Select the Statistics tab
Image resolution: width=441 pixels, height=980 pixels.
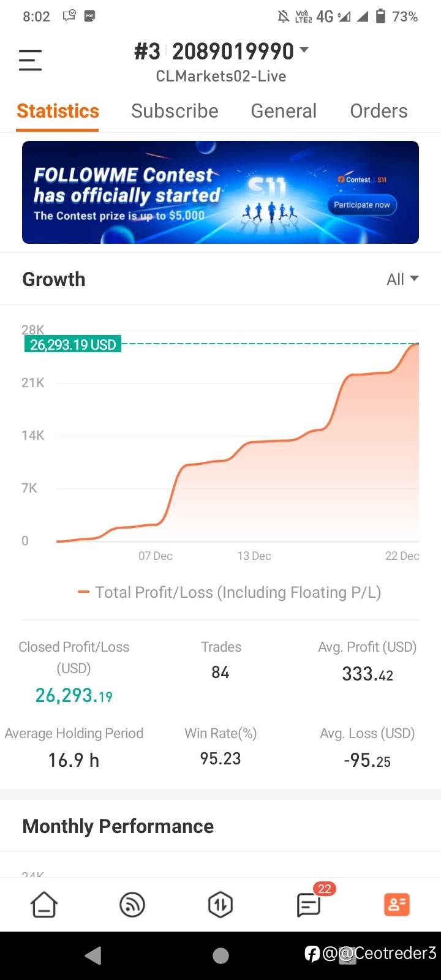tap(58, 111)
